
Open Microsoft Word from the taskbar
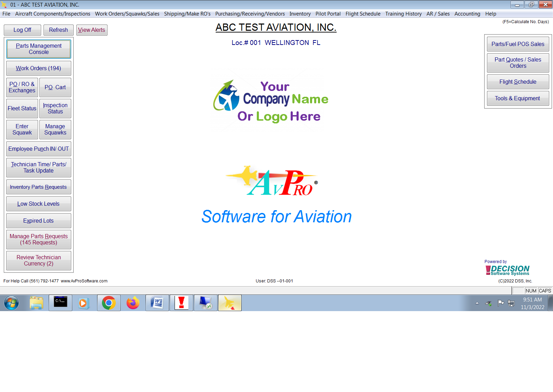pyautogui.click(x=157, y=303)
